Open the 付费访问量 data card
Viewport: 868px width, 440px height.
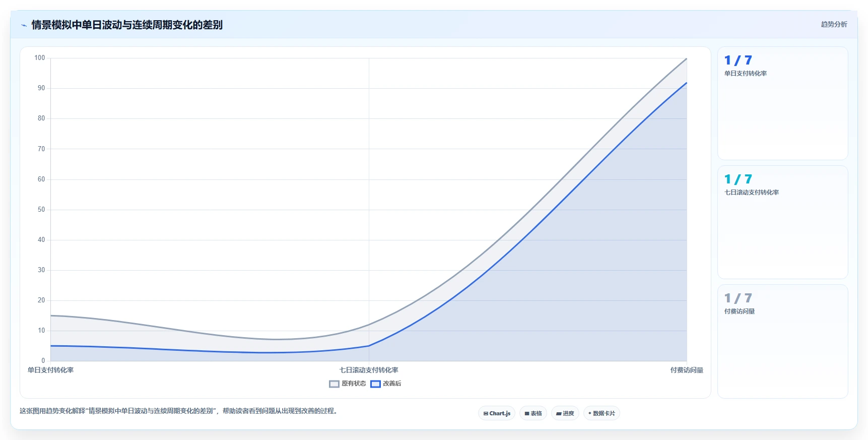point(782,341)
